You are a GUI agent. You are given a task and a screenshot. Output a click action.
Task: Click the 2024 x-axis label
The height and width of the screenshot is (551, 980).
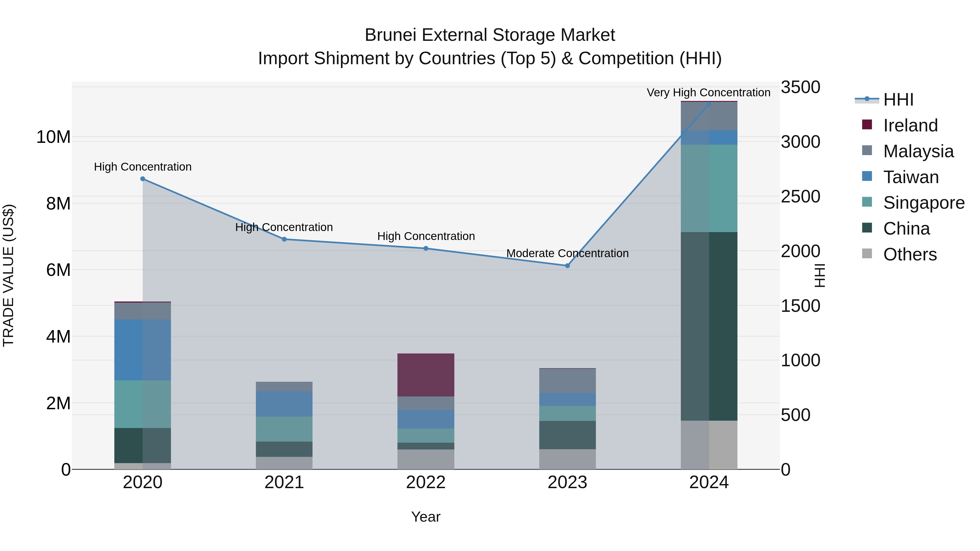709,482
